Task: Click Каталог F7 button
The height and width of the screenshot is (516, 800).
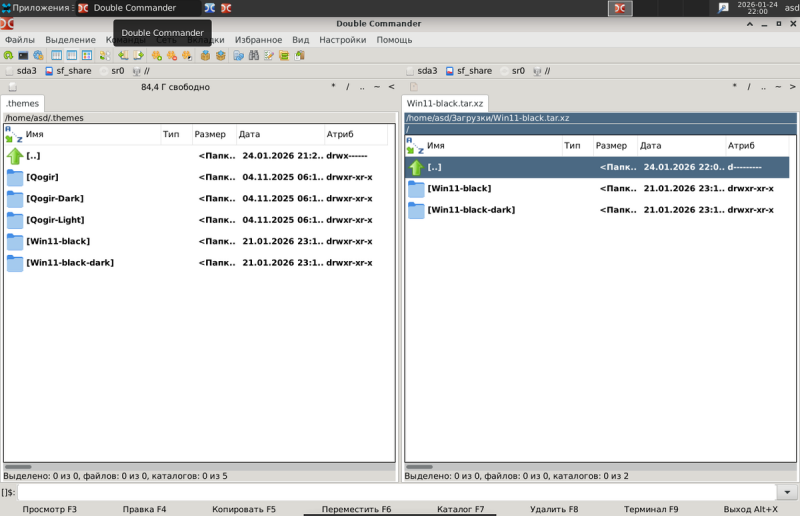Action: (x=461, y=509)
